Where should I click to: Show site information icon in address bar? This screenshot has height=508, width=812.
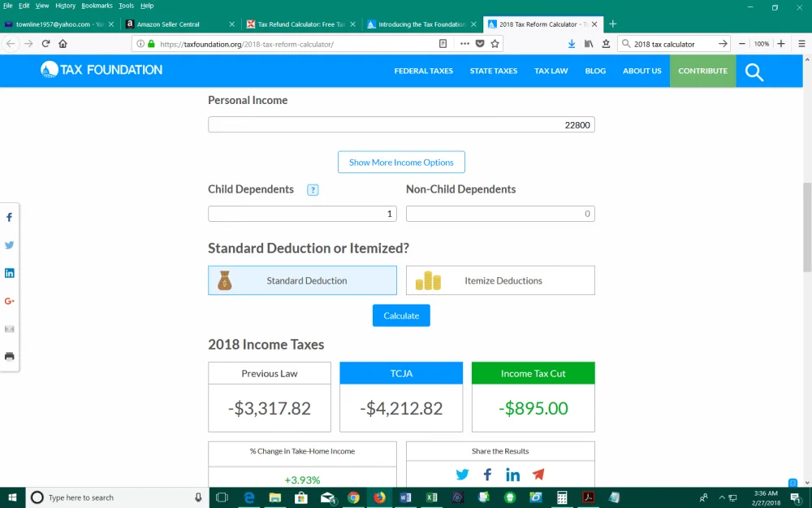[140, 44]
